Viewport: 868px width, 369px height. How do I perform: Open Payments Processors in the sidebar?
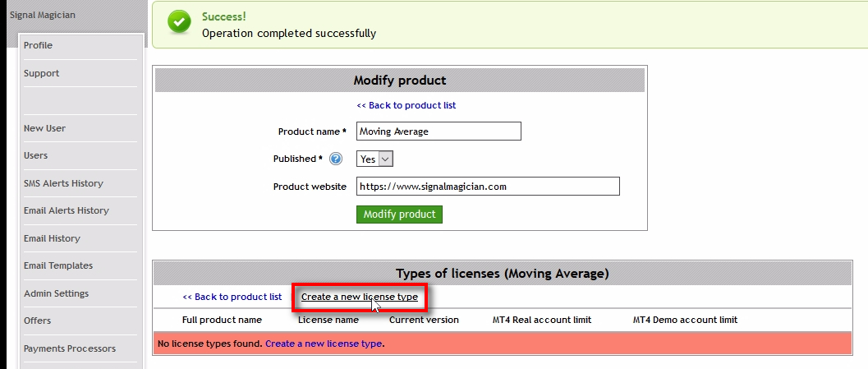(x=69, y=348)
